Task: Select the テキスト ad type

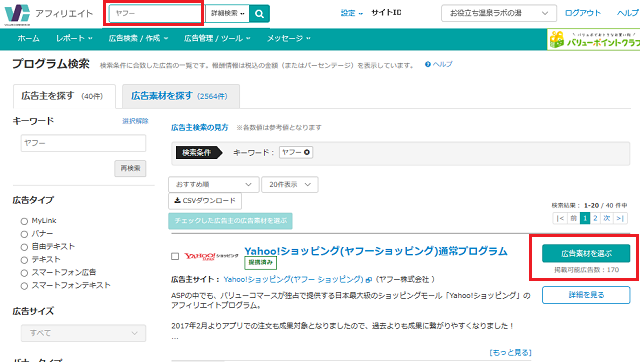Action: [x=24, y=260]
